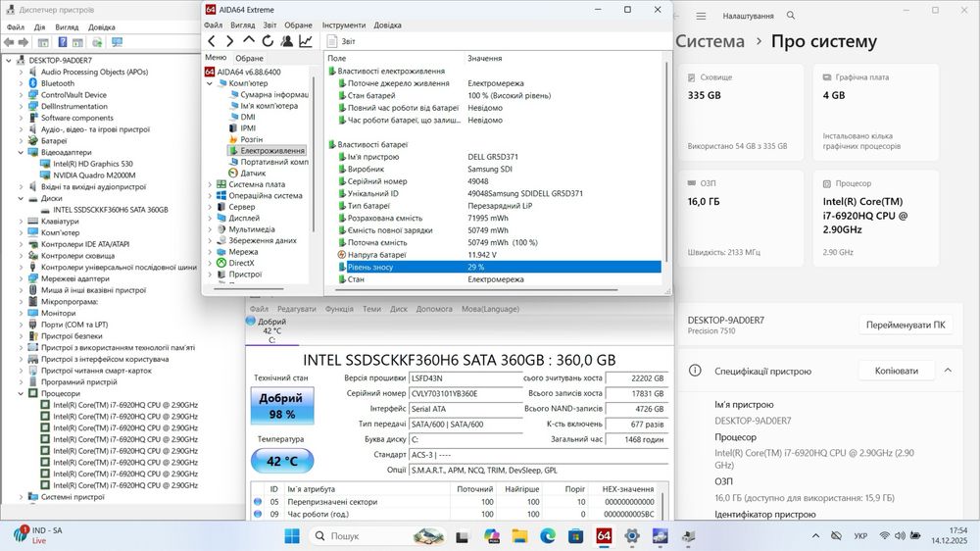Click Система breadcrumb link in Settings

[x=710, y=41]
